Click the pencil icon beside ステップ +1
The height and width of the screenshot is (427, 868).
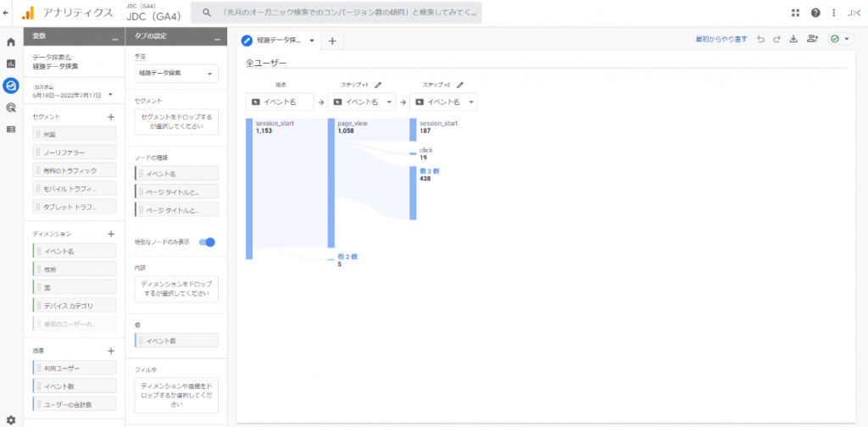[x=378, y=85]
